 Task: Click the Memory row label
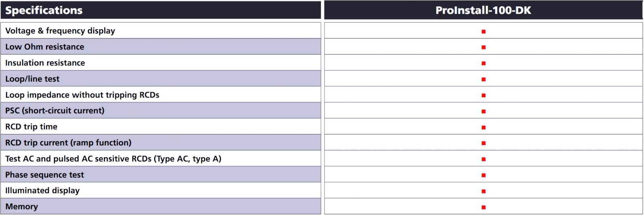click(x=22, y=207)
